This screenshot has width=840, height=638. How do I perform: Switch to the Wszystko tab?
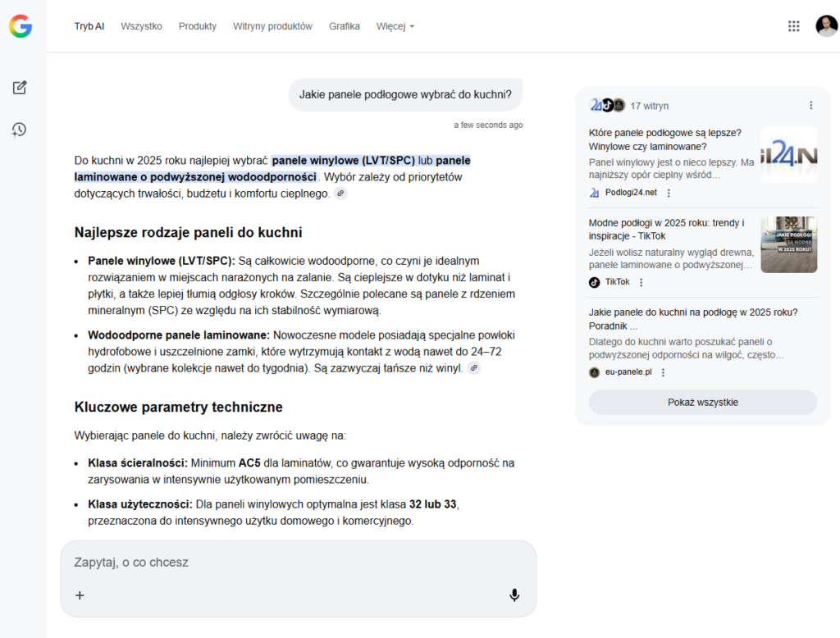tap(141, 26)
